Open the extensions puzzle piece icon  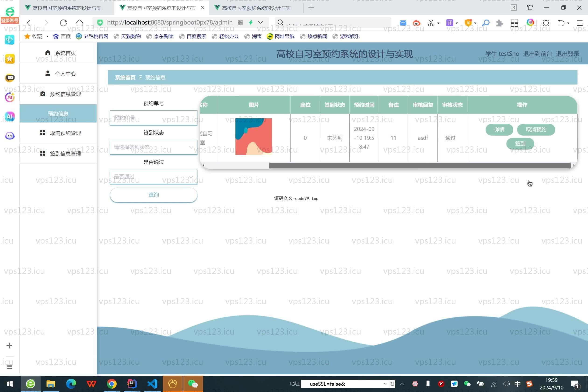point(499,23)
